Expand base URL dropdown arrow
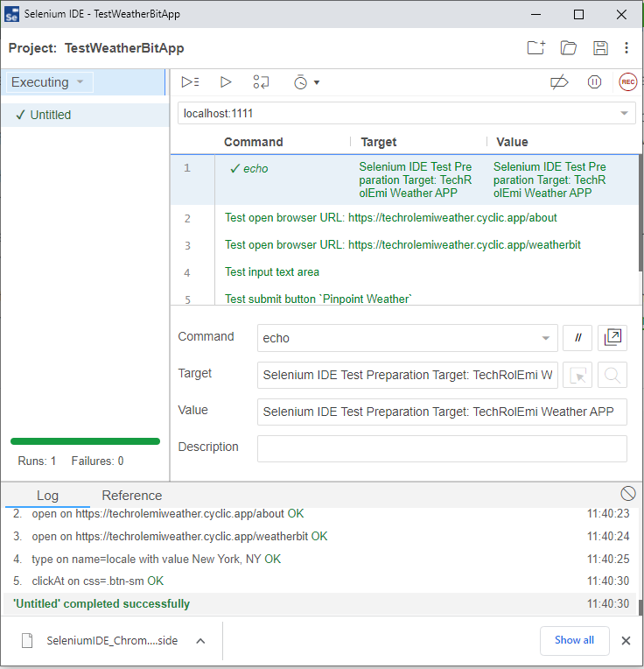This screenshot has height=669, width=644. click(x=624, y=113)
